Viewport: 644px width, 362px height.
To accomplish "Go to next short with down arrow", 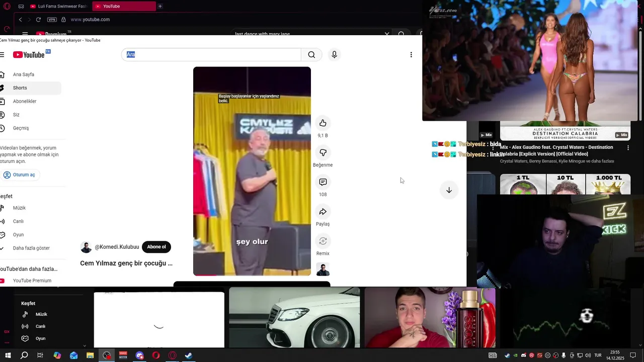I will point(449,190).
